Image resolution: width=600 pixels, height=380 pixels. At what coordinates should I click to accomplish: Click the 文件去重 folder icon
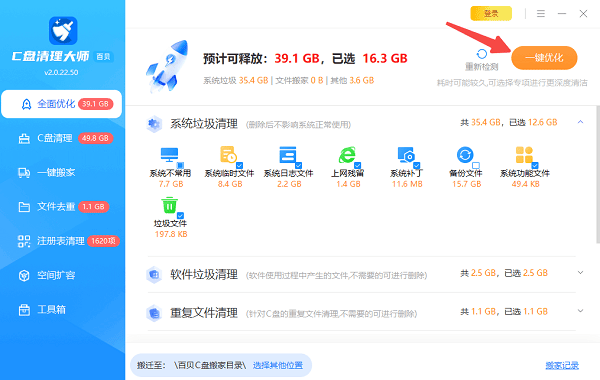[24, 207]
